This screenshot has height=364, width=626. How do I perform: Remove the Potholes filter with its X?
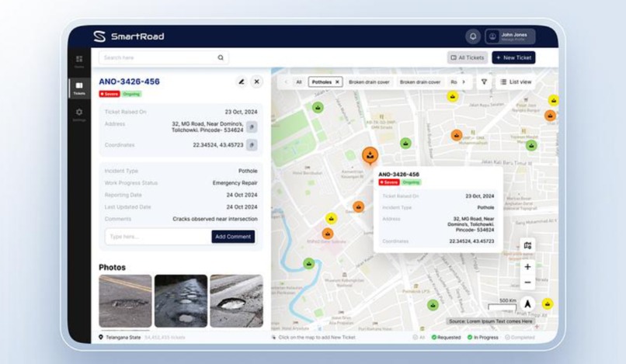(x=337, y=81)
